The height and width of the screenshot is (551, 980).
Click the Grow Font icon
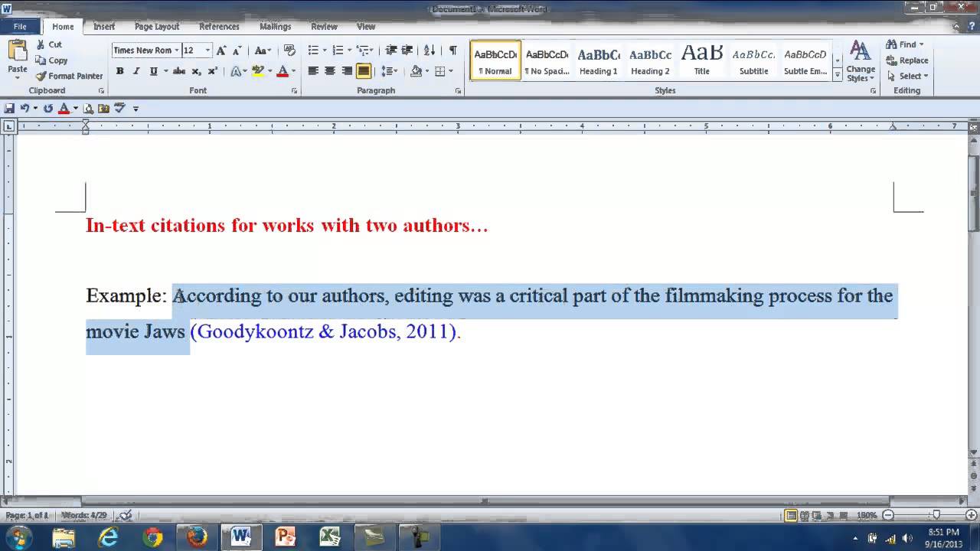pyautogui.click(x=221, y=51)
